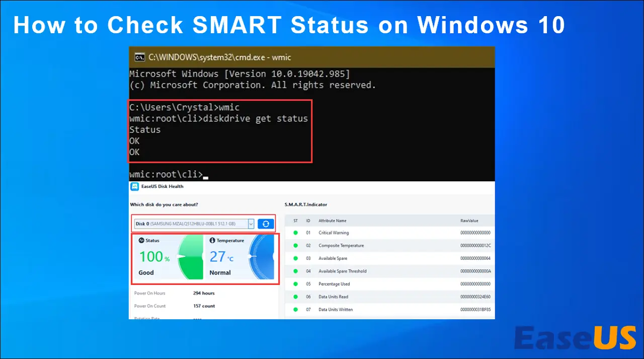Click the thermometer icon beside the Temperature label
This screenshot has height=359, width=644.
[x=212, y=241]
